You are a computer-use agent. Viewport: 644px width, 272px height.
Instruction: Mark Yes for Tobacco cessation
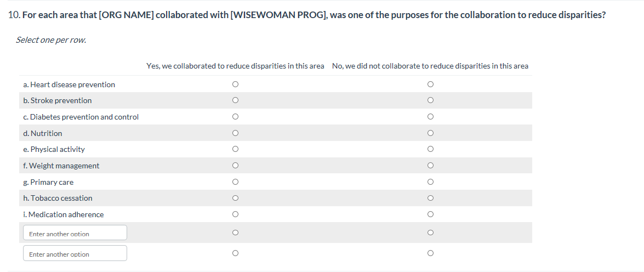coord(235,198)
